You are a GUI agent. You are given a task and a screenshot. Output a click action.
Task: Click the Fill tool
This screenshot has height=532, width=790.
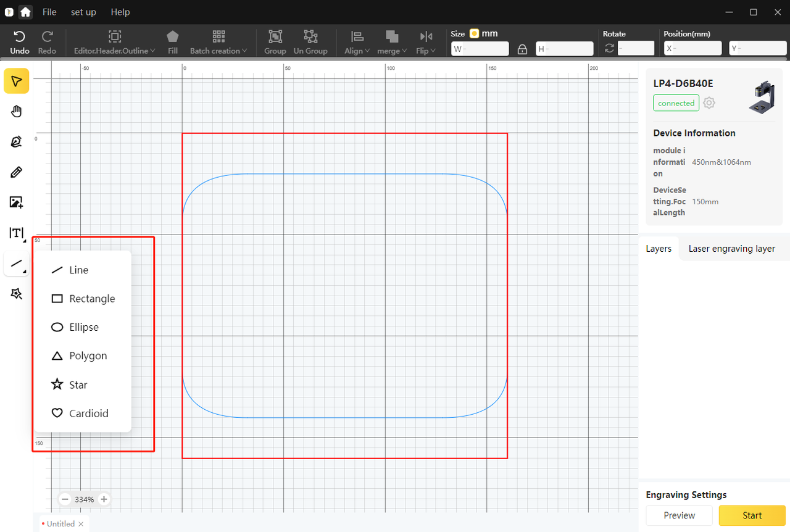click(x=173, y=43)
